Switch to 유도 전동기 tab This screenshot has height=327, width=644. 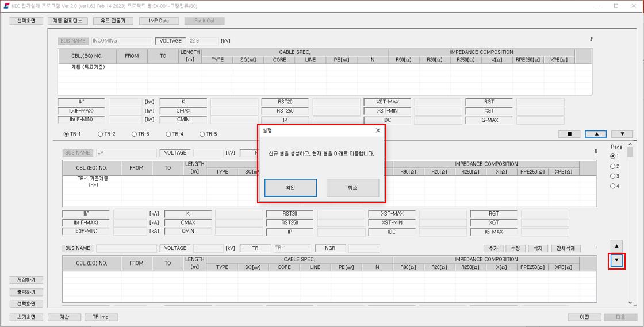[113, 21]
